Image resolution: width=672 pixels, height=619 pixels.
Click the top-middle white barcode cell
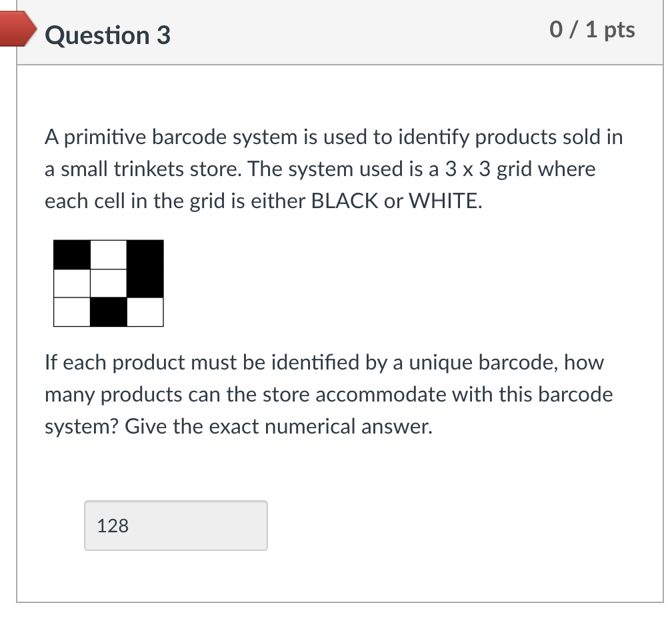coord(108,255)
